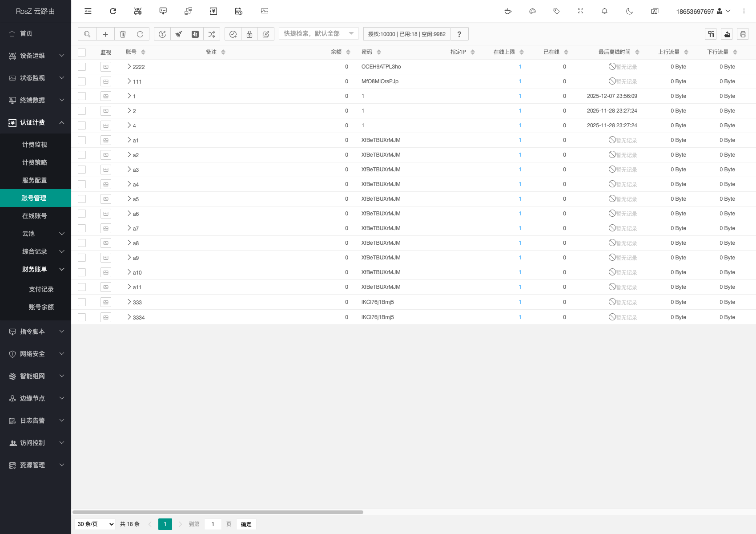
Task: Open the 快捷检索 quick search dropdown
Action: 318,34
